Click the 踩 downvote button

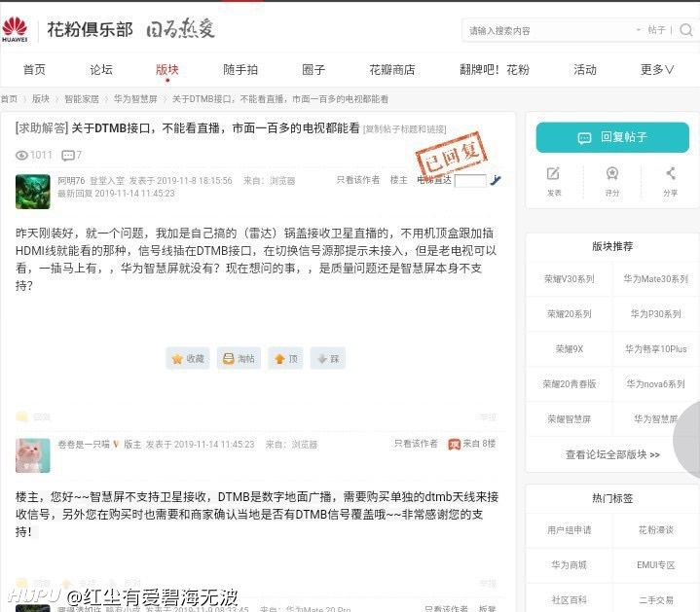coord(328,359)
